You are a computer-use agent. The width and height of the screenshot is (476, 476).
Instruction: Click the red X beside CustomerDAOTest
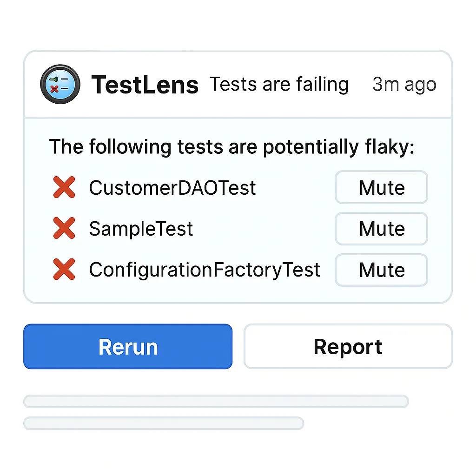(x=64, y=187)
